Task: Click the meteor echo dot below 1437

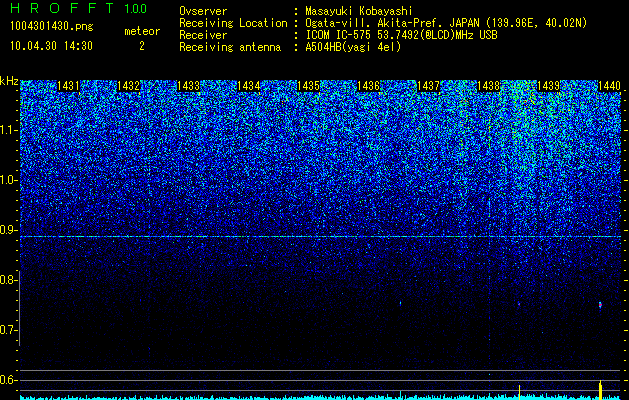Action: pos(400,303)
